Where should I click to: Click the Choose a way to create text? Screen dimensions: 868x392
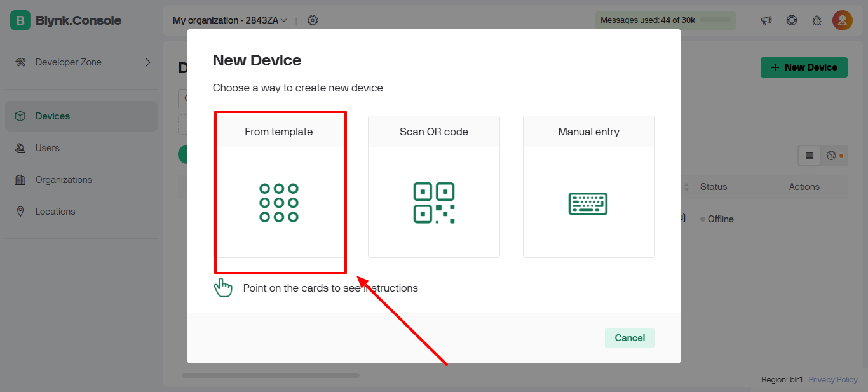pos(298,88)
